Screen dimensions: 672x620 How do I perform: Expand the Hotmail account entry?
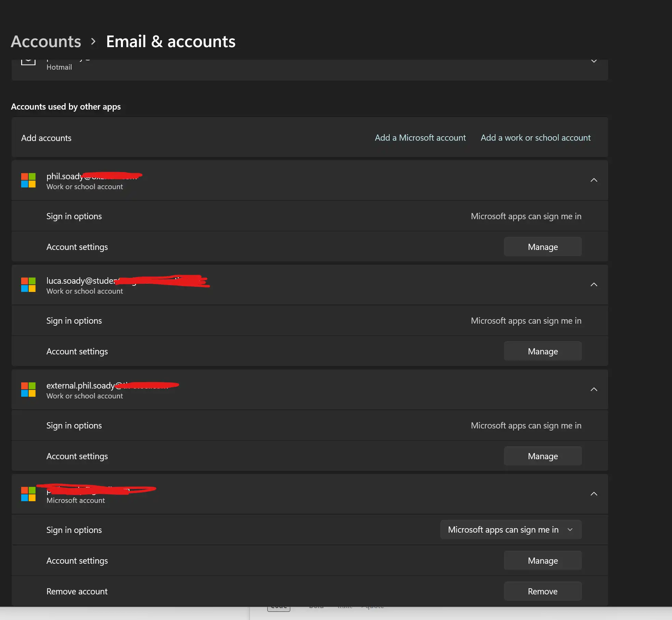pos(594,61)
